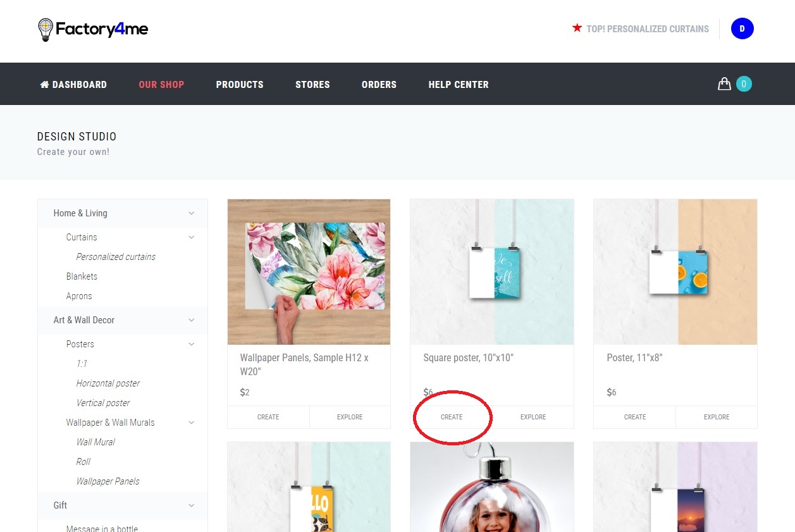Image resolution: width=795 pixels, height=532 pixels.
Task: Select Aprons in sidebar
Action: [79, 296]
